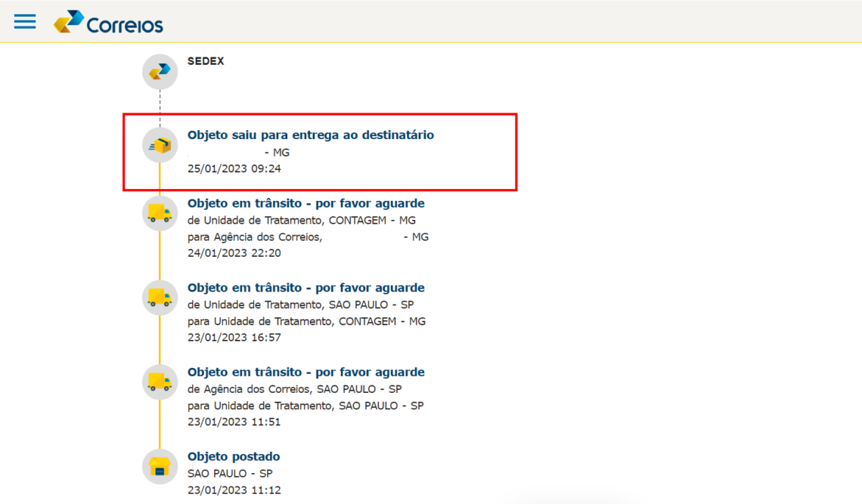Screen dimensions: 862x504
Task: Click the 23/01/2023 11:12 timestamp
Action: (234, 490)
